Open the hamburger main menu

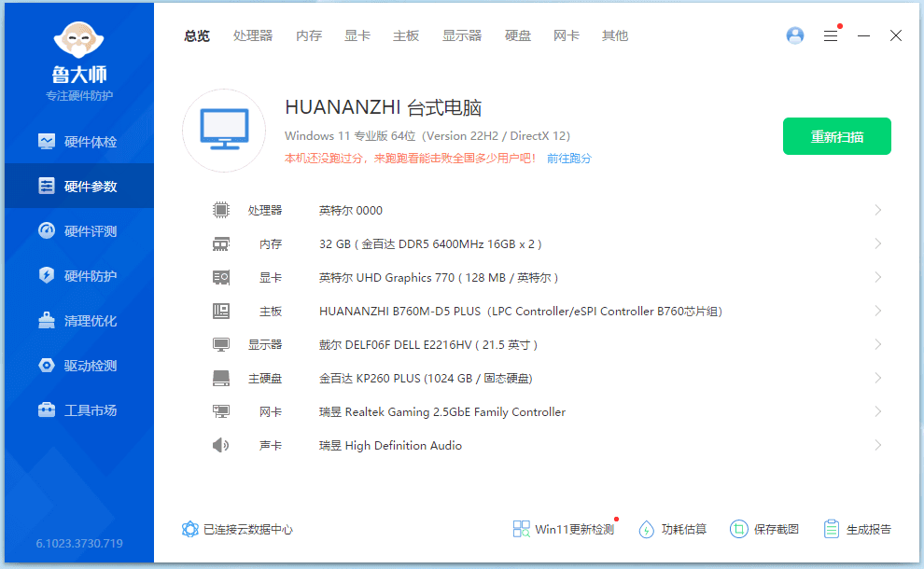tap(831, 36)
